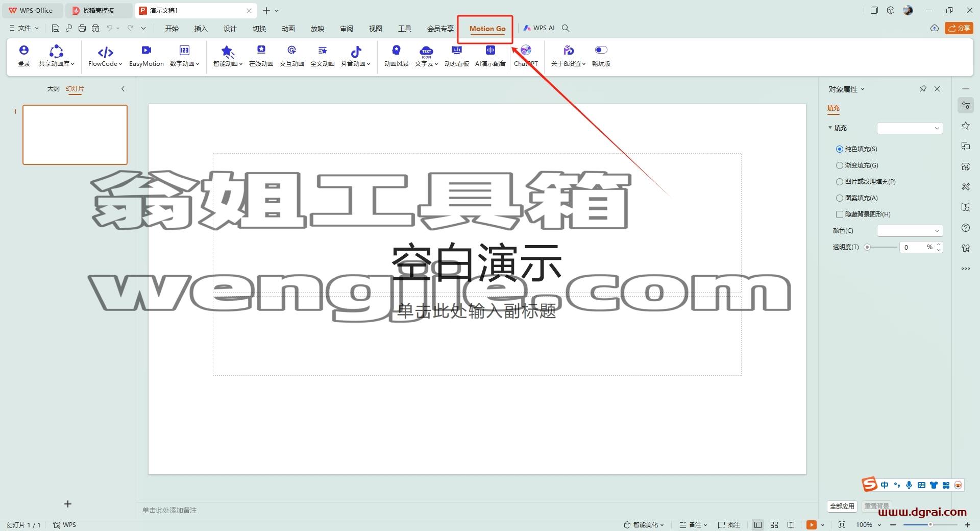Switch to 动画 ribbon tab
Screen dimensions: 980x531
[x=288, y=29]
